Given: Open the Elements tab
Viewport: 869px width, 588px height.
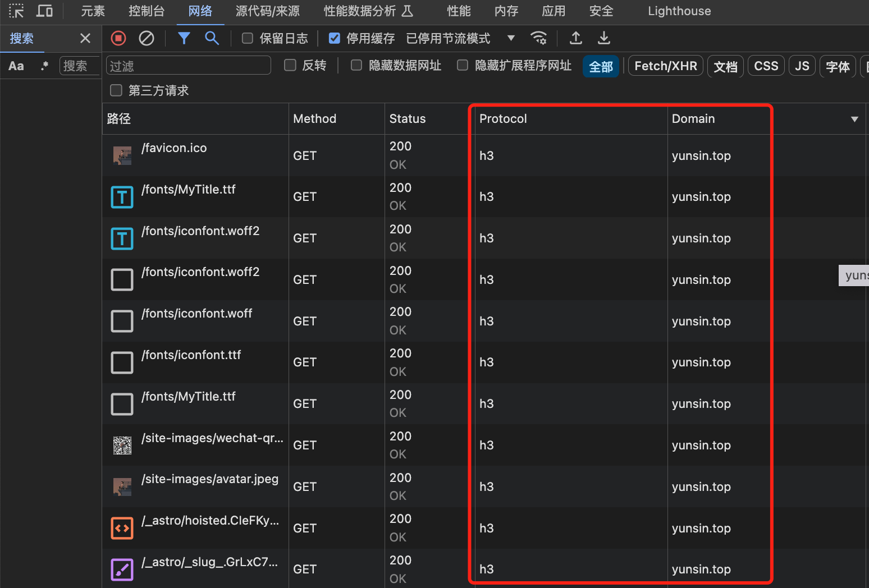Looking at the screenshot, I should coord(93,11).
